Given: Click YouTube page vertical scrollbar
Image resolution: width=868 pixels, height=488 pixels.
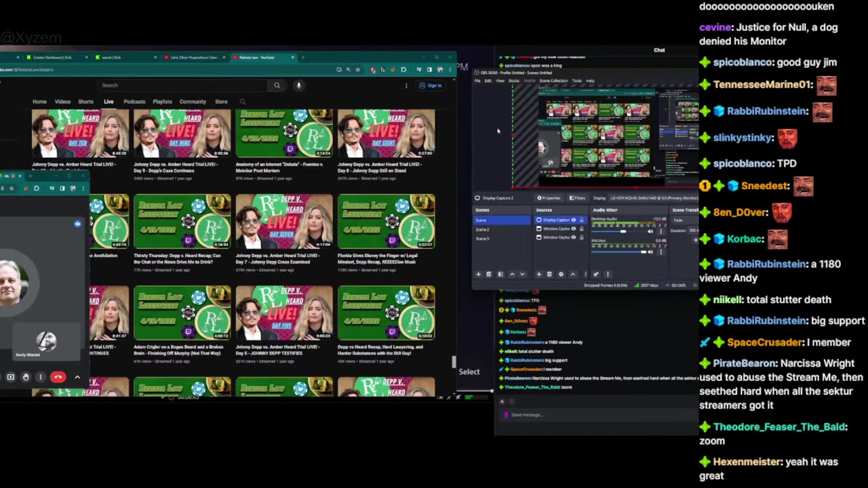Looking at the screenshot, I should (454, 363).
